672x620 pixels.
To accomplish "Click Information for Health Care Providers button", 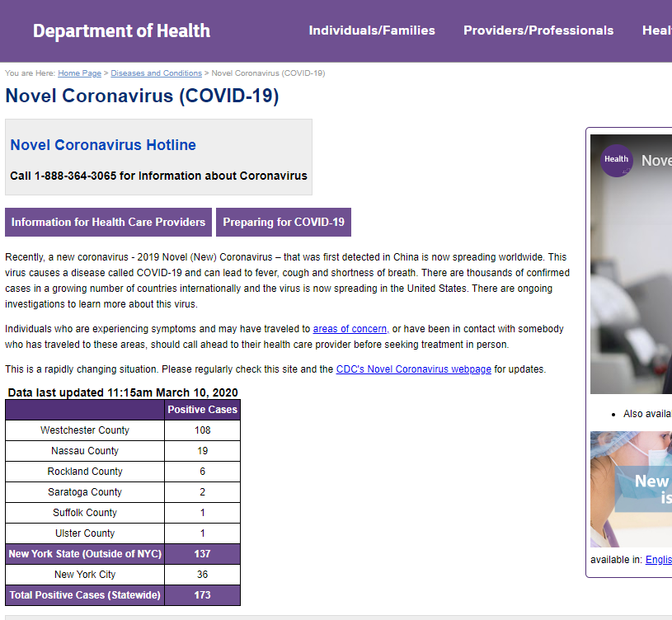I will tap(108, 222).
